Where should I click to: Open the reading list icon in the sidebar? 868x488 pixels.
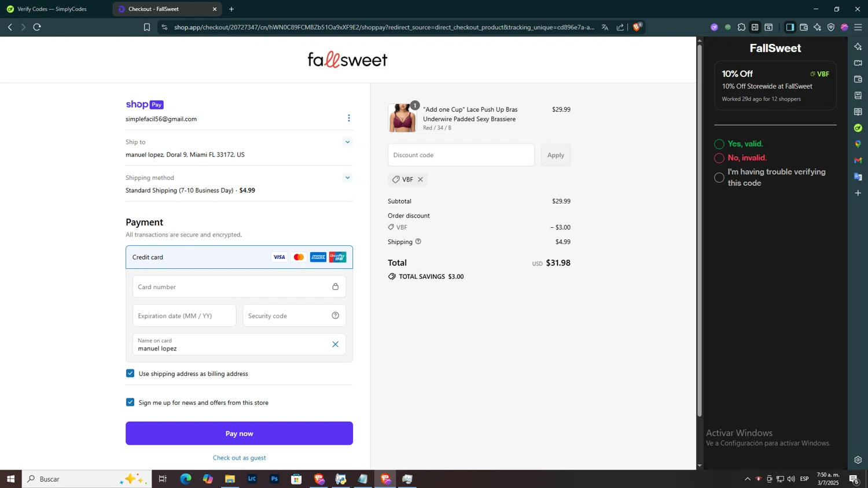tap(858, 112)
